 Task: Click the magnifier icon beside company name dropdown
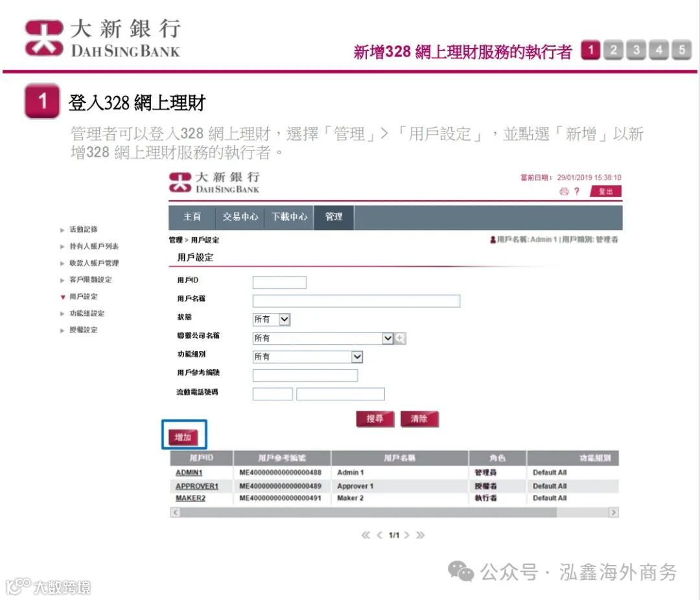[x=400, y=338]
